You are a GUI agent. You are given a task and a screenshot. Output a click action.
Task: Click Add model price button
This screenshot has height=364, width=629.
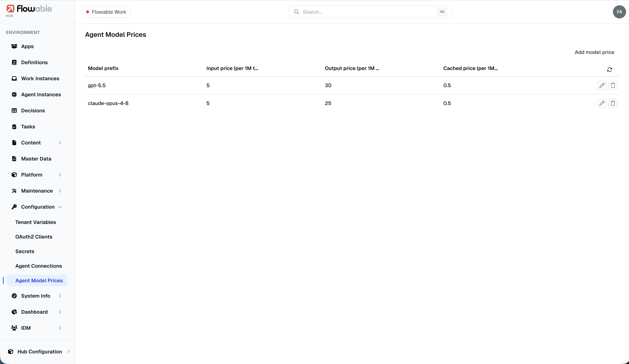click(x=594, y=52)
